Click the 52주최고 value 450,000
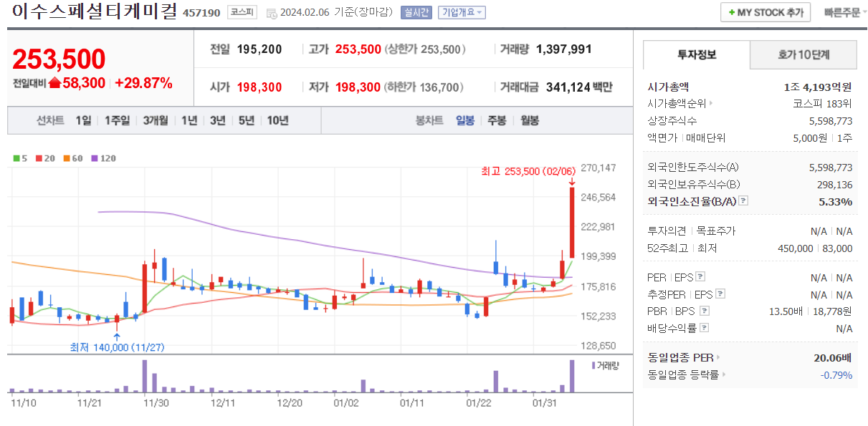868x426 pixels. click(x=795, y=248)
